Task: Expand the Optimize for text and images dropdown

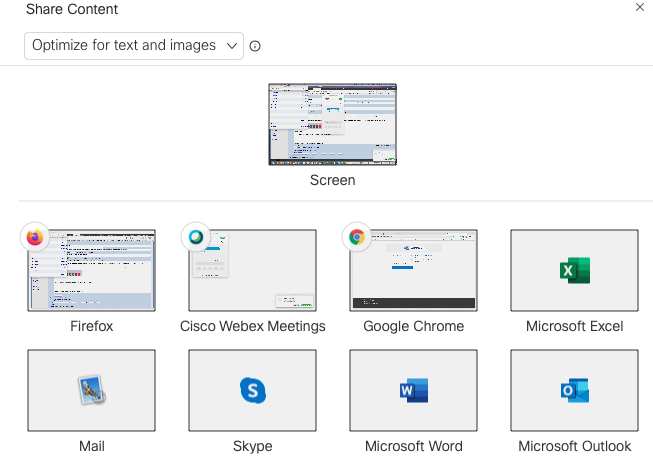Action: pos(134,46)
